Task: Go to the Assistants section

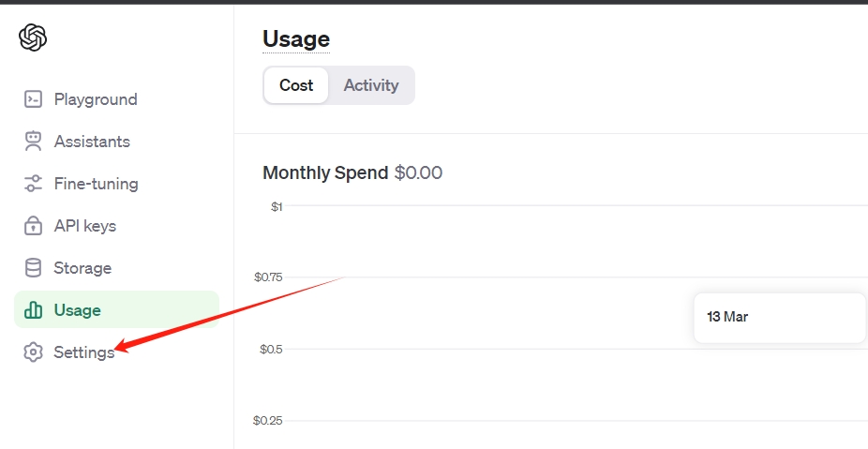Action: point(92,142)
